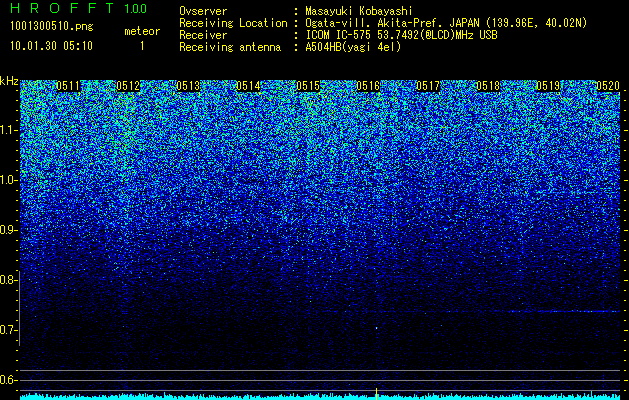Click the bright meteor echo dot near 0.7 kHz

[x=377, y=328]
